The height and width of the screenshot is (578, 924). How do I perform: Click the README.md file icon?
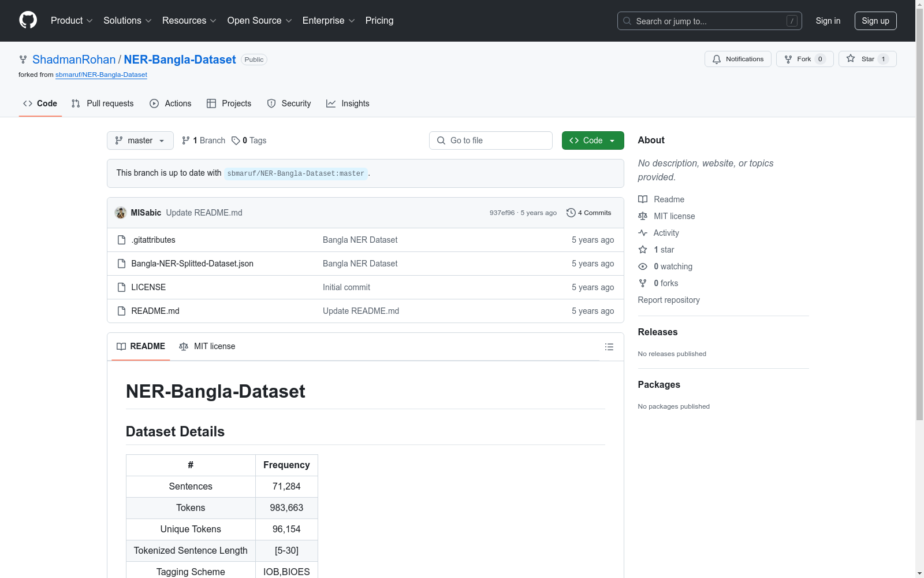click(x=121, y=311)
